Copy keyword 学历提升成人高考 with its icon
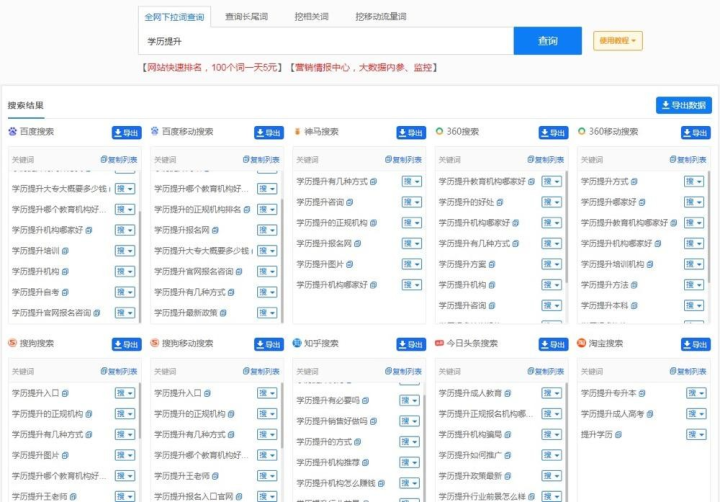Viewport: 720px width, 502px height. click(x=650, y=414)
